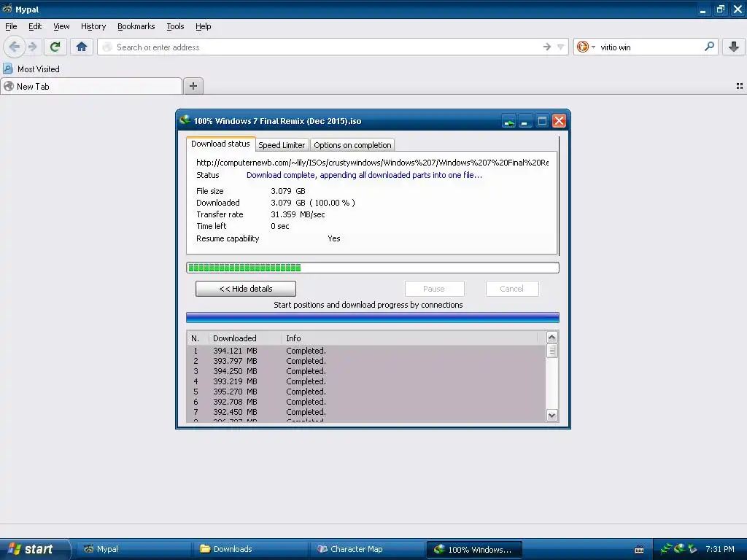Switch to Downloads folder in taskbar
The width and height of the screenshot is (747, 560).
[251, 549]
